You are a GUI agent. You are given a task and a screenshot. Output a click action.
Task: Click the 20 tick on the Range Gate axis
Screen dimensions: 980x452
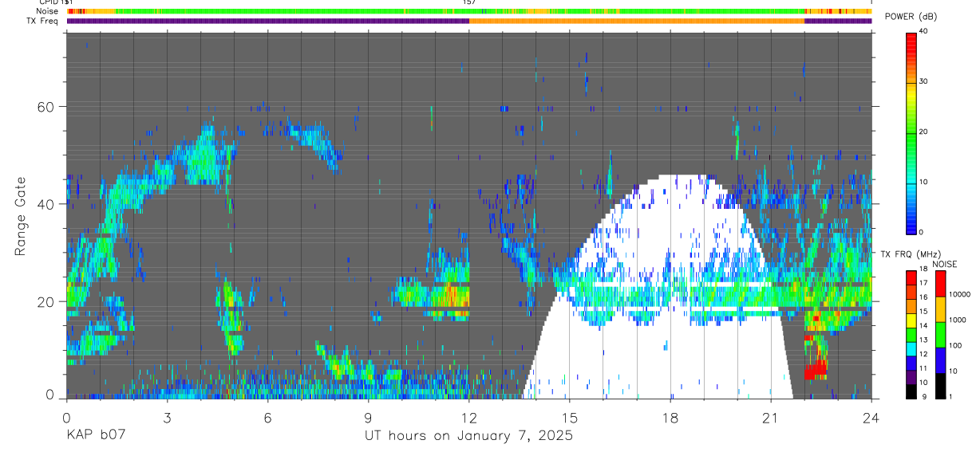pos(46,301)
